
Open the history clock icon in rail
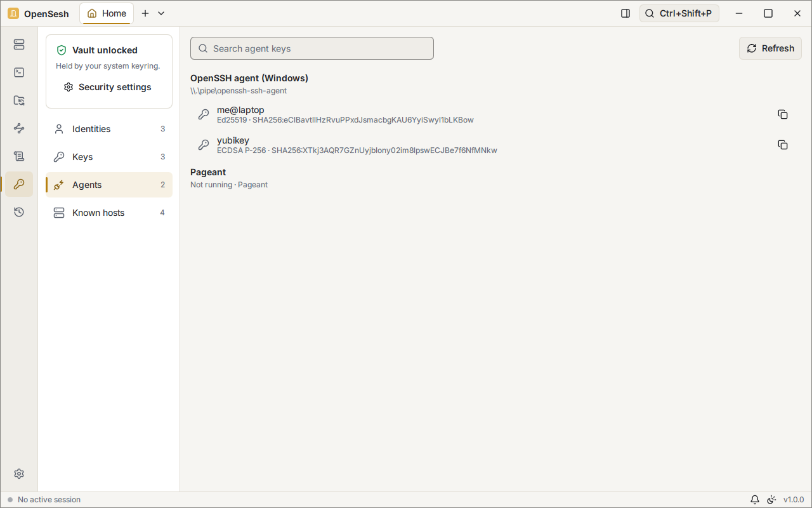click(19, 212)
